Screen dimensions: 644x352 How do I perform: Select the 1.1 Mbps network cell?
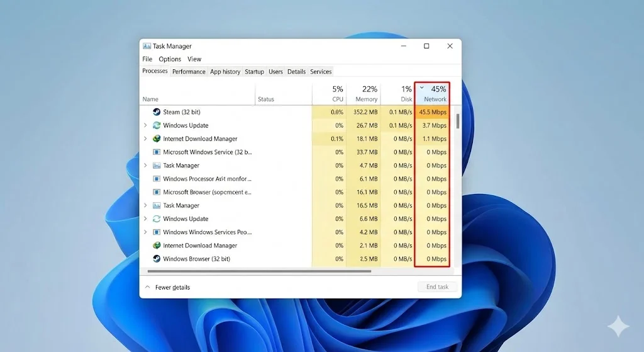[x=432, y=139]
